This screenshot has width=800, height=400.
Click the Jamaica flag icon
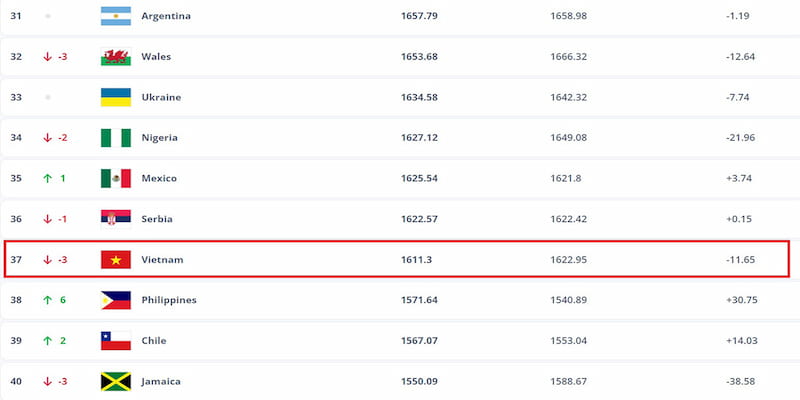pyautogui.click(x=116, y=382)
